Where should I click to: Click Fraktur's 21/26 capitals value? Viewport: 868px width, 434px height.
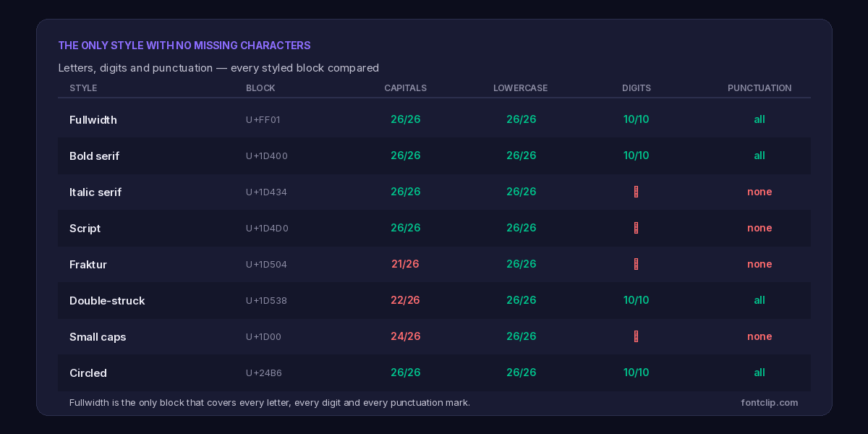pos(405,264)
